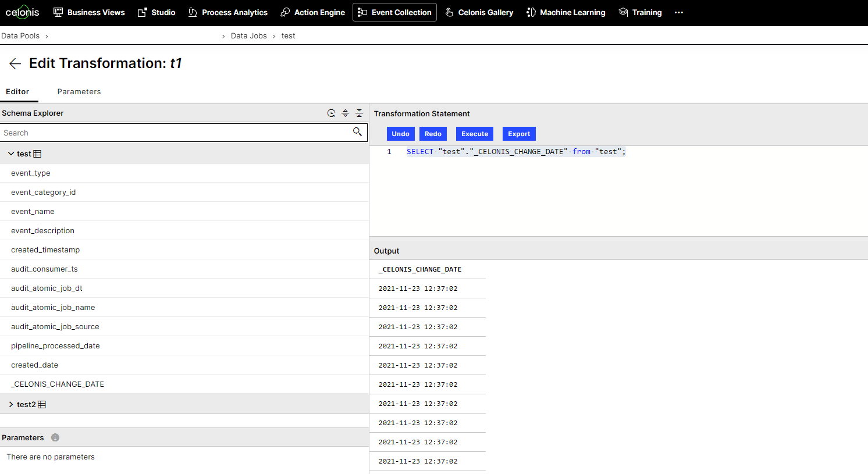Image resolution: width=868 pixels, height=474 pixels.
Task: Click the test breadcrumb
Action: (x=289, y=35)
